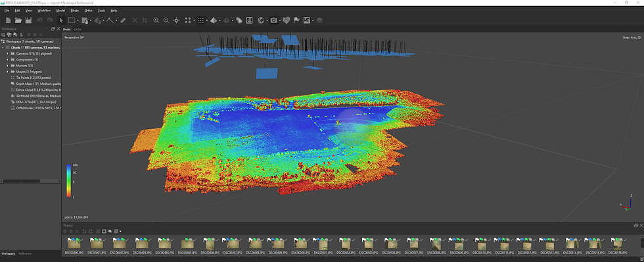
Task: Select the Move region tool icon
Action: pos(85,20)
